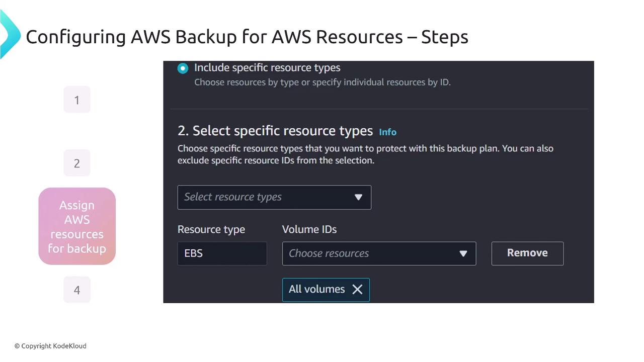644x362 pixels.
Task: Click the '2. Select specific resource types' heading
Action: [x=275, y=131]
